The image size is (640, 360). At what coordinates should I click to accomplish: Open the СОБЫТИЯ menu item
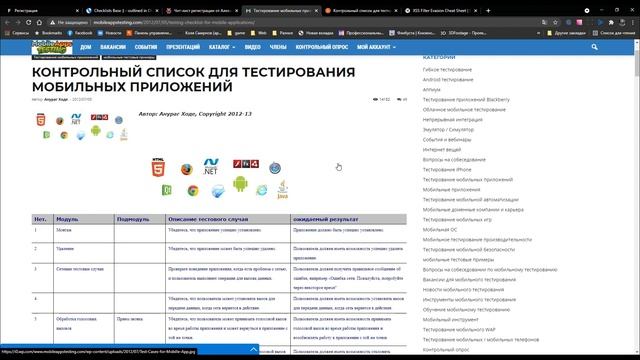(x=146, y=47)
